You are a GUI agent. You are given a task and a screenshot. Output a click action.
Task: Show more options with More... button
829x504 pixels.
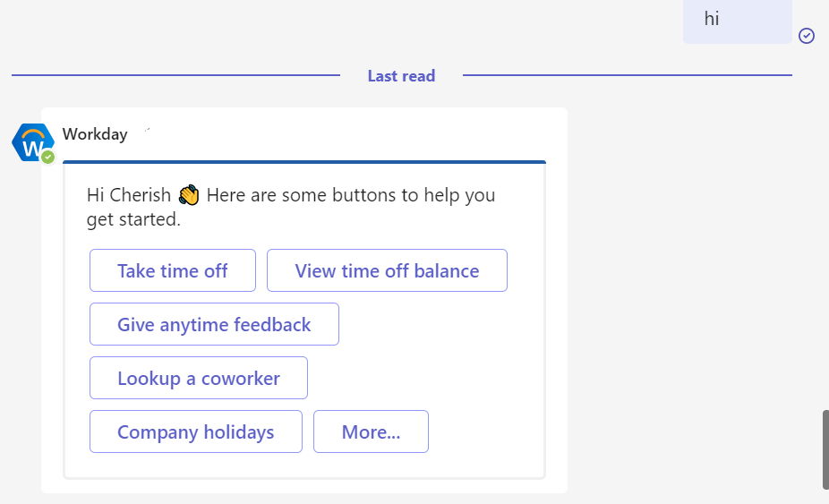(371, 431)
